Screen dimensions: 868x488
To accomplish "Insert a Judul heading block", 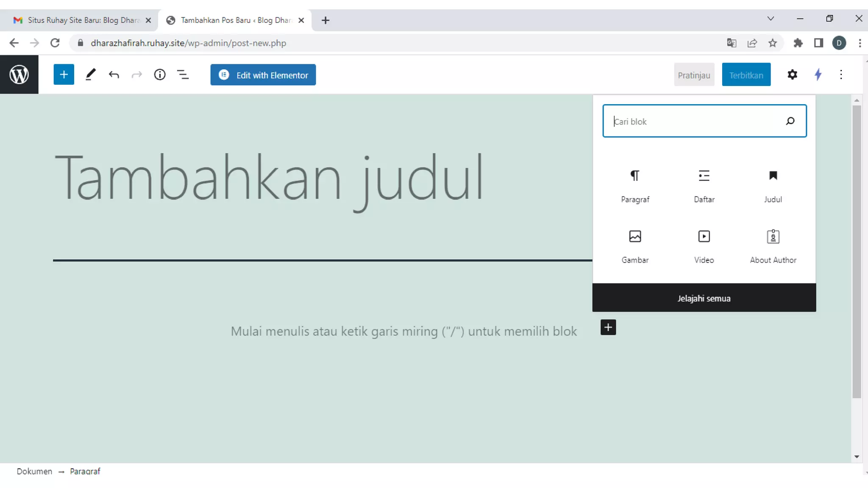I will point(773,186).
